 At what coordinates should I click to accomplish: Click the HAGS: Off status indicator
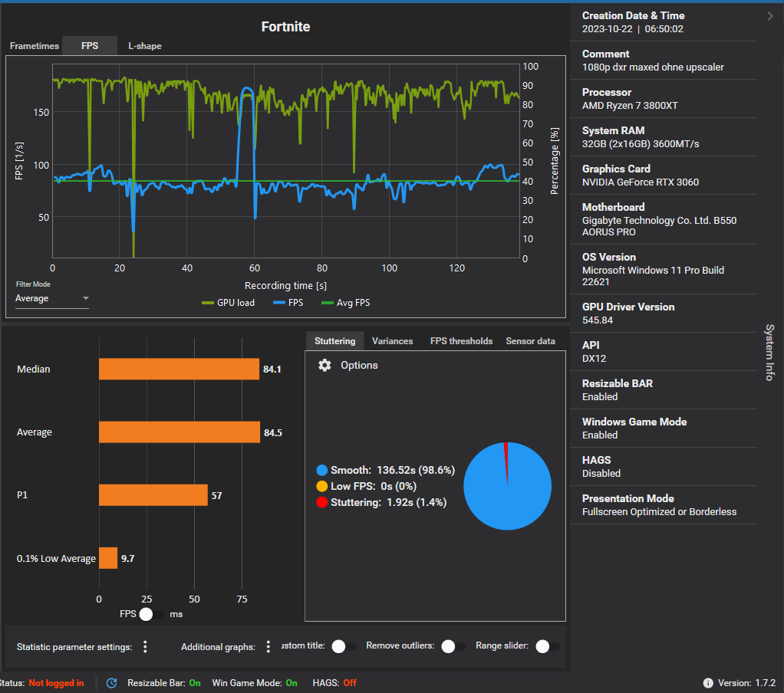click(x=334, y=683)
